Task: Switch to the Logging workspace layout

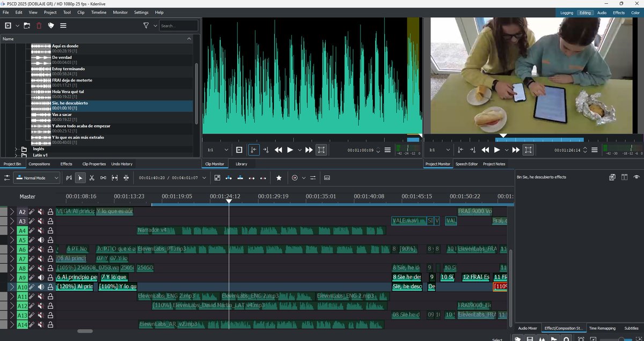Action: 567,12
